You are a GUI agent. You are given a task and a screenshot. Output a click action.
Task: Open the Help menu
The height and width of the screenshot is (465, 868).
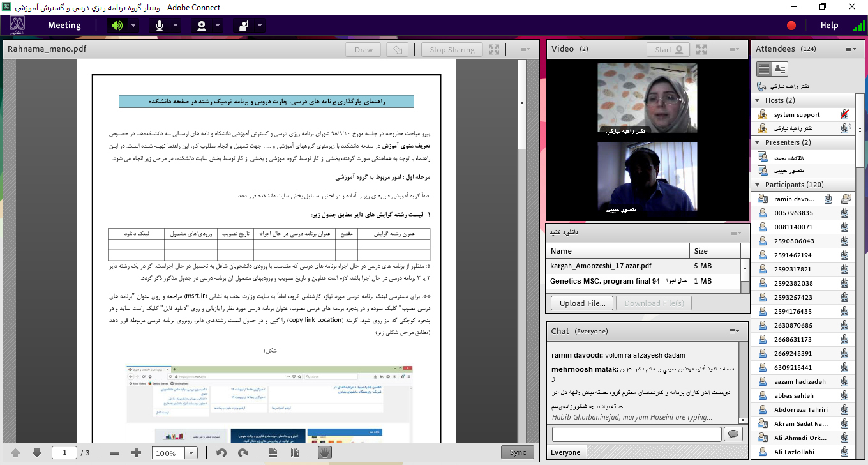[829, 26]
